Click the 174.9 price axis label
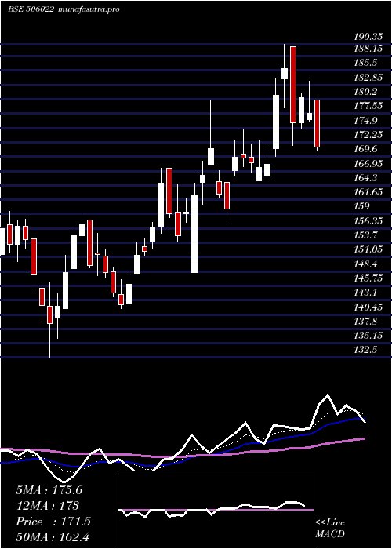The width and height of the screenshot is (392, 549). (366, 120)
